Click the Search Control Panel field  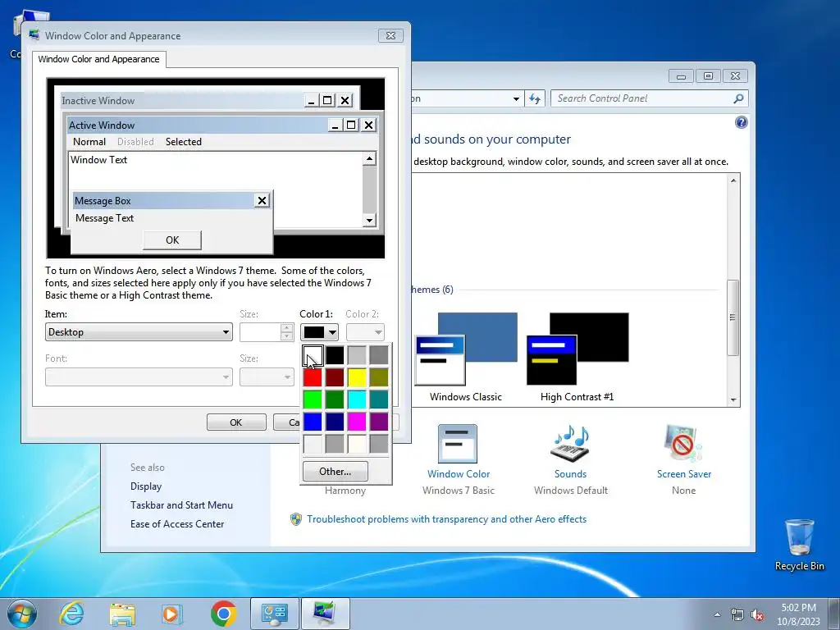641,98
